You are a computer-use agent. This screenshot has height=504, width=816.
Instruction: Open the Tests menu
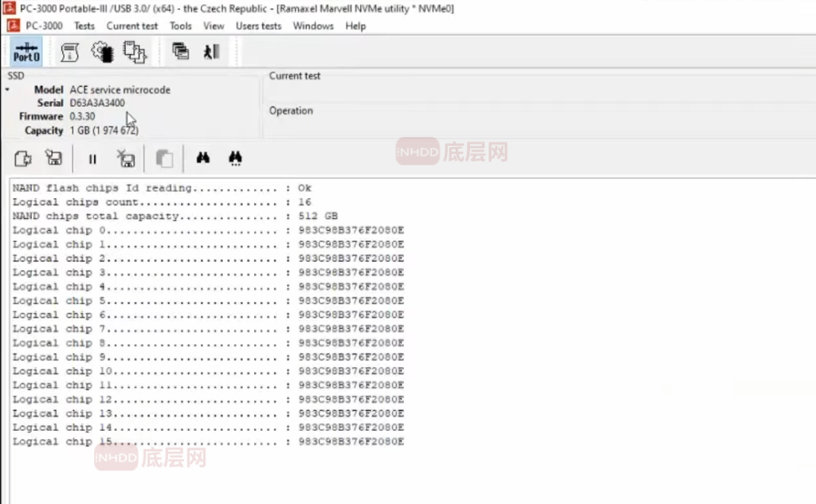pos(84,26)
